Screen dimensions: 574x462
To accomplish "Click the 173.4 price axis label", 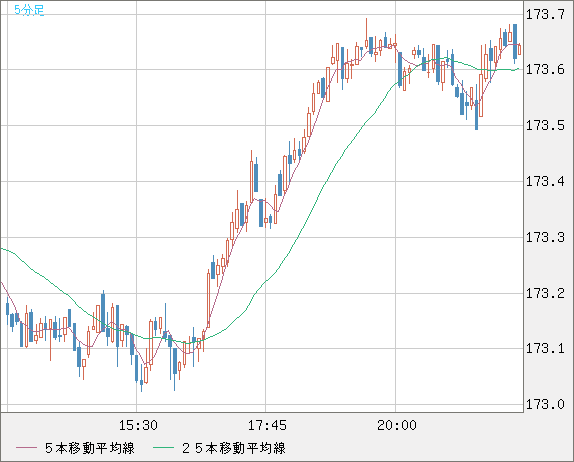I will [x=545, y=181].
